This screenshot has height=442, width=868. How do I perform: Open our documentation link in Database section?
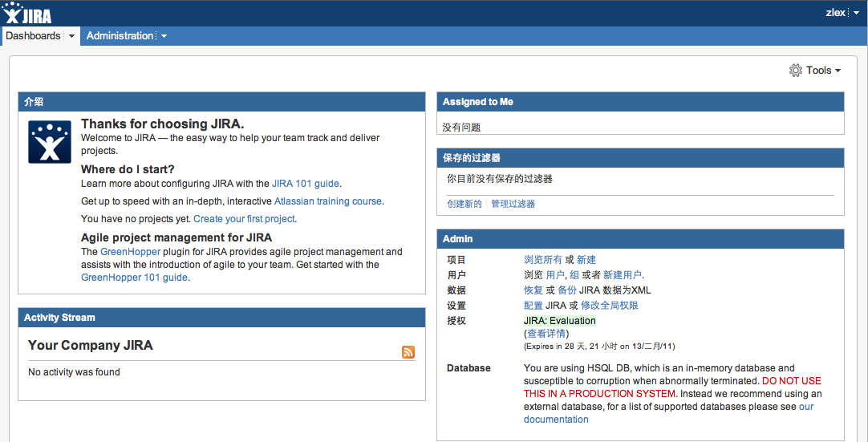tap(669, 413)
